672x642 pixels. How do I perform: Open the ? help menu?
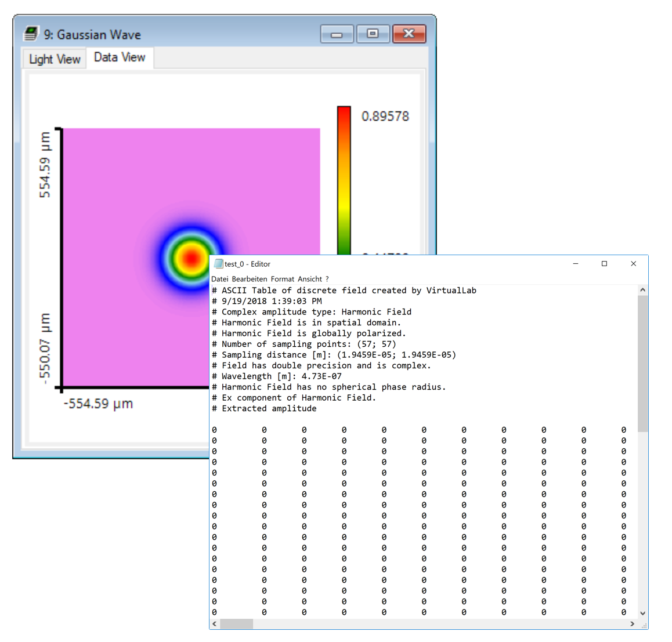tap(327, 279)
